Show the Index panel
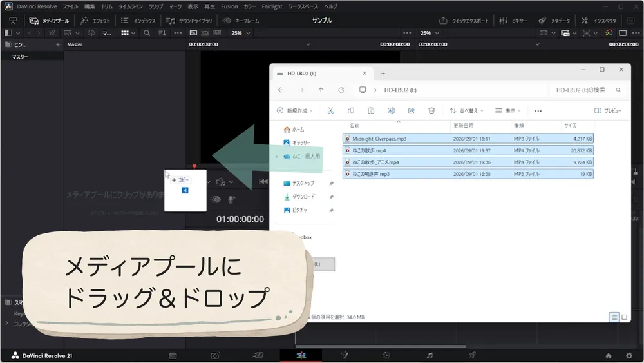This screenshot has width=644, height=363. coord(138,21)
